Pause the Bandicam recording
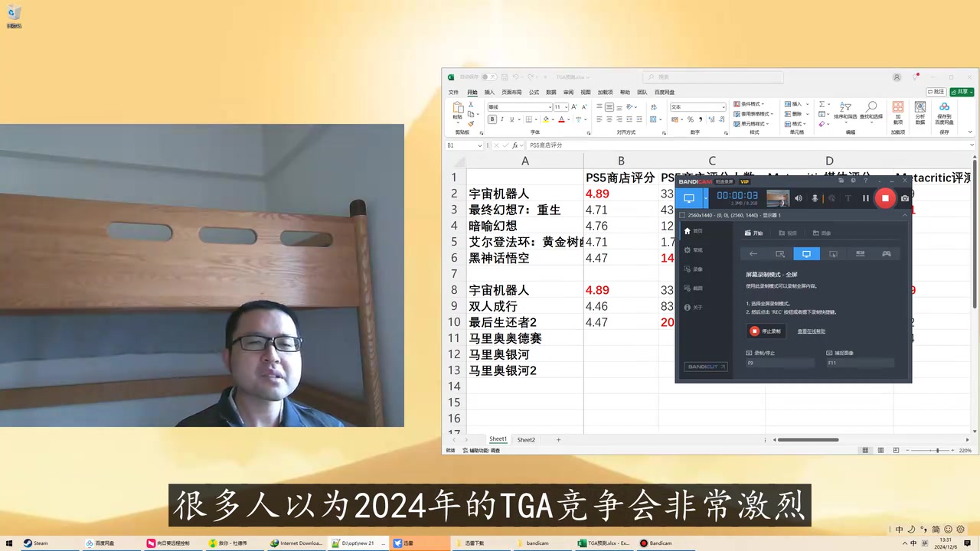This screenshot has height=551, width=980. (866, 198)
